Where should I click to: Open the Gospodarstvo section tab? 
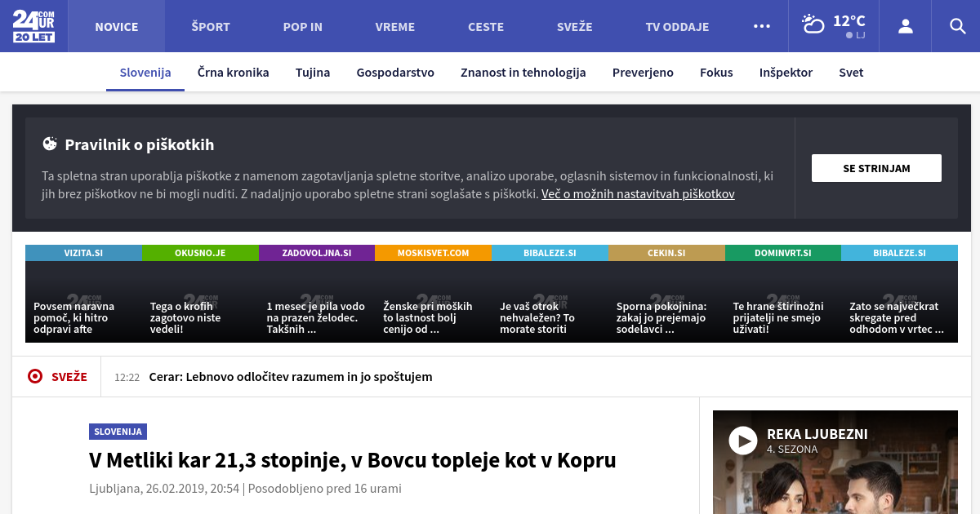(394, 73)
